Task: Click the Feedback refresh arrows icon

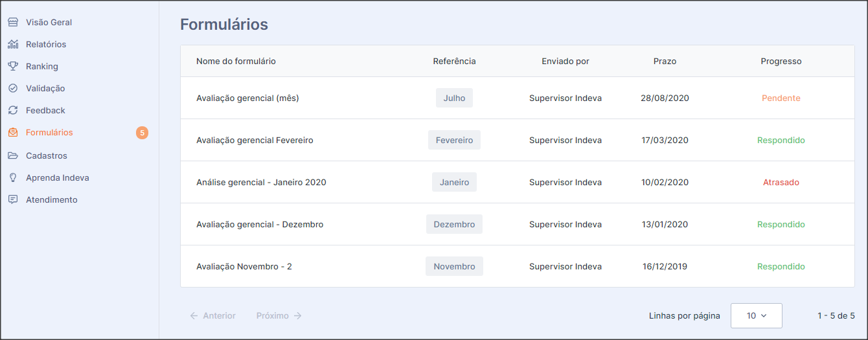Action: point(13,110)
